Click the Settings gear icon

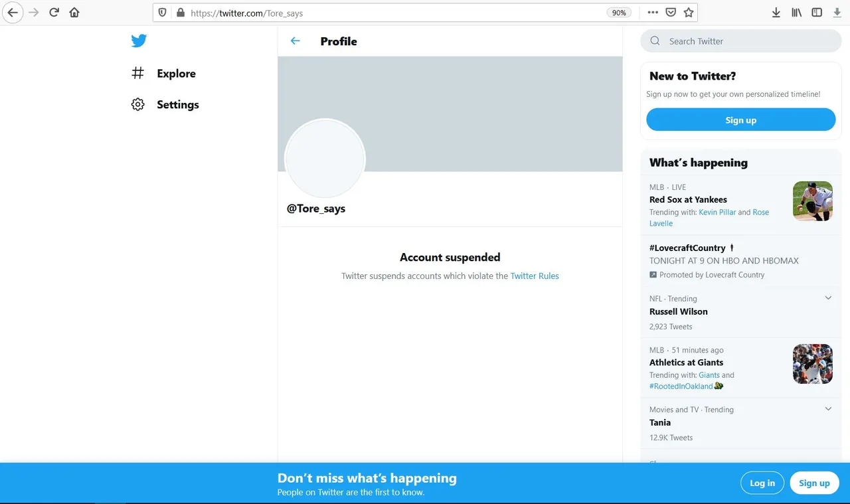point(137,104)
